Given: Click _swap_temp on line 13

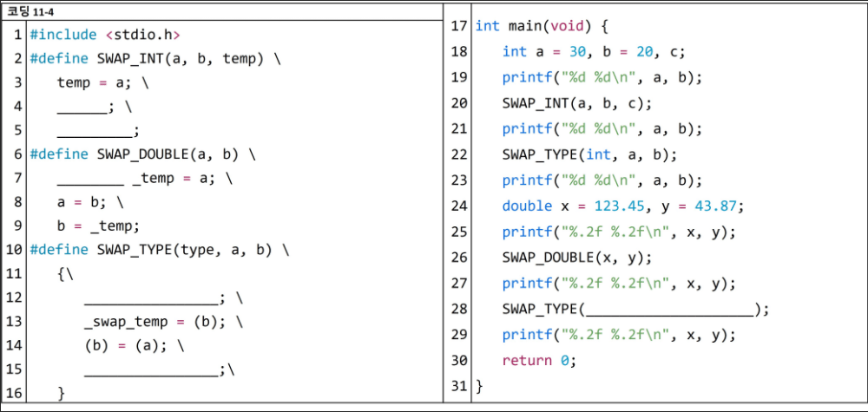Looking at the screenshot, I should 121,322.
